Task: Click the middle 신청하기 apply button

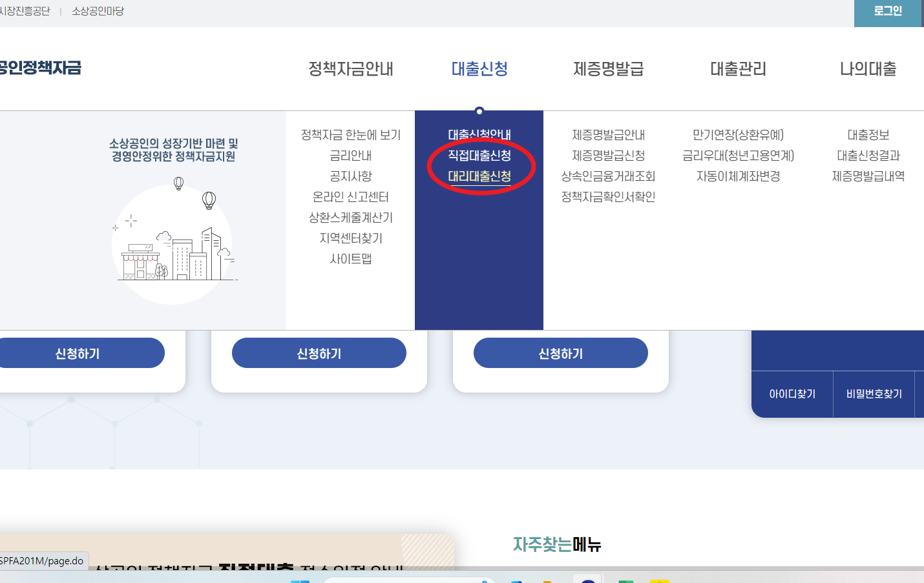Action: (x=319, y=353)
